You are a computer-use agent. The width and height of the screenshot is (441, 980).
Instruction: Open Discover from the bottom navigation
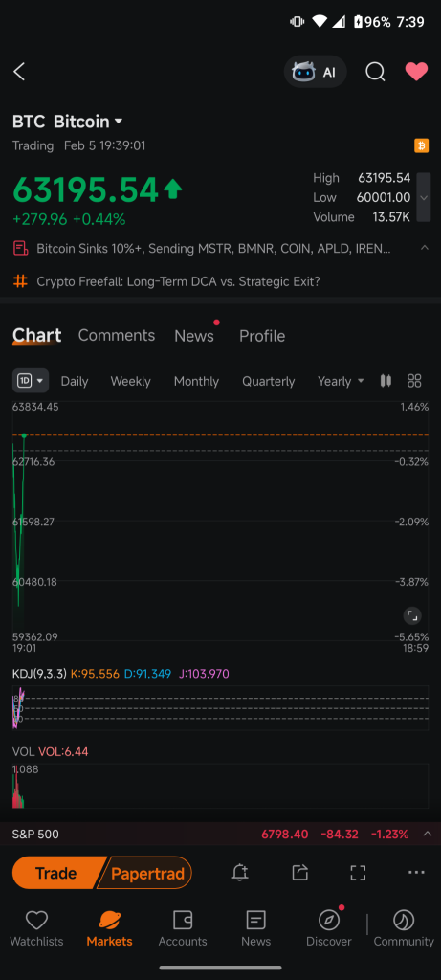coord(329,926)
